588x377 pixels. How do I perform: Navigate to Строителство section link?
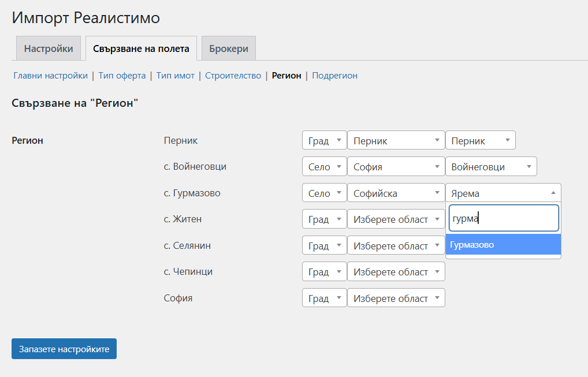tap(233, 76)
